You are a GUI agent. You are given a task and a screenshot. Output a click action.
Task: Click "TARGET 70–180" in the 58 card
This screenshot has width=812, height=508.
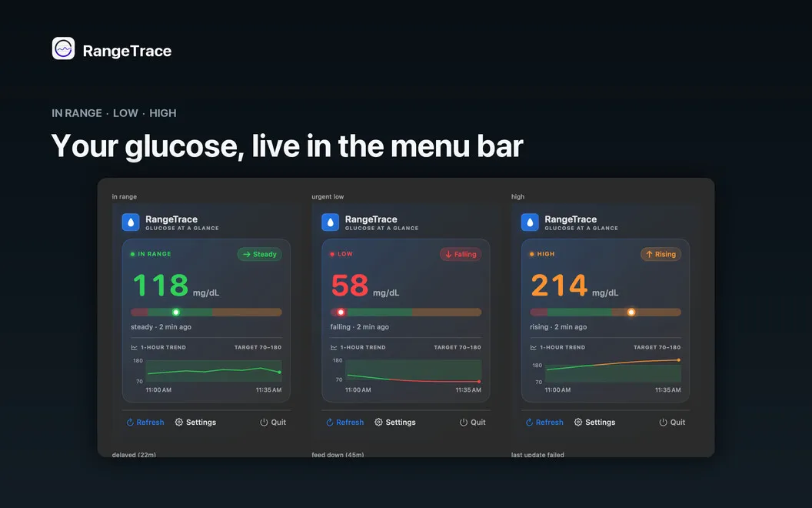458,347
